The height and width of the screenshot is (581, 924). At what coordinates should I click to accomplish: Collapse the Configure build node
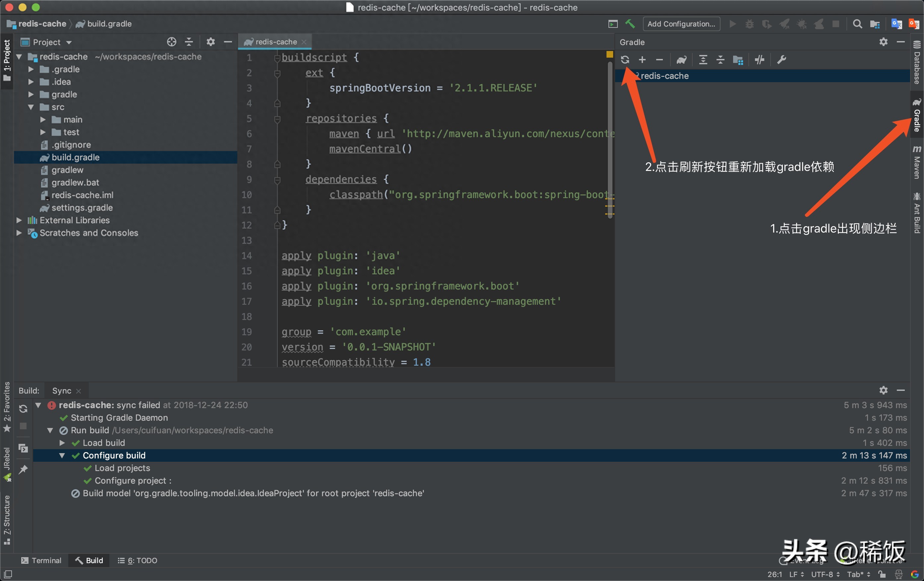(62, 455)
